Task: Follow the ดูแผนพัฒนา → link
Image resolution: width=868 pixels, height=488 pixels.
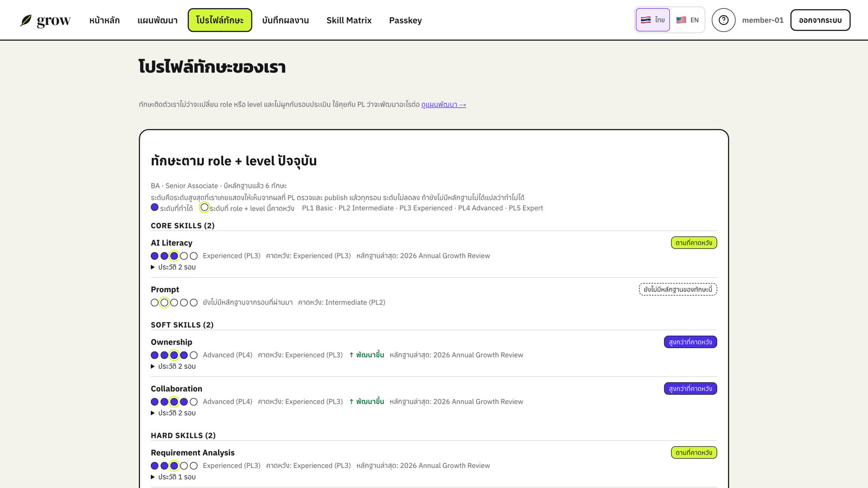Action: click(444, 105)
